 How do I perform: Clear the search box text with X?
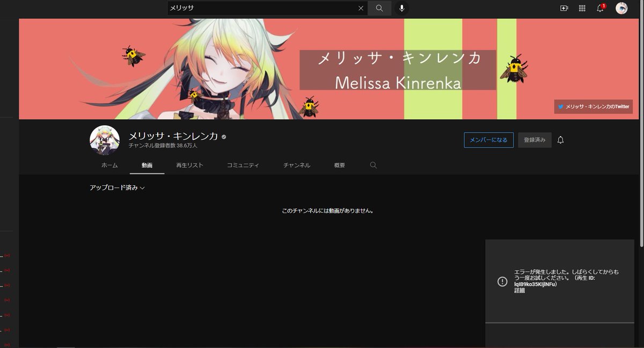pyautogui.click(x=361, y=8)
